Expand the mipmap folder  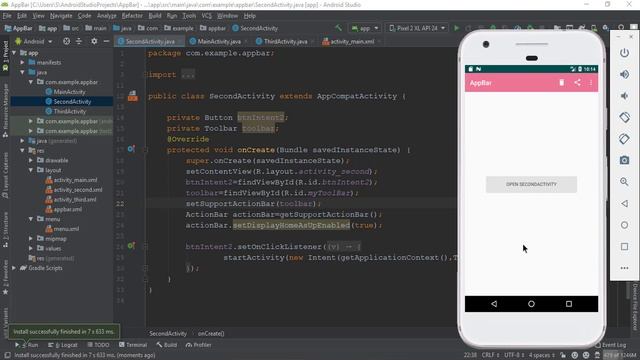coord(31,238)
